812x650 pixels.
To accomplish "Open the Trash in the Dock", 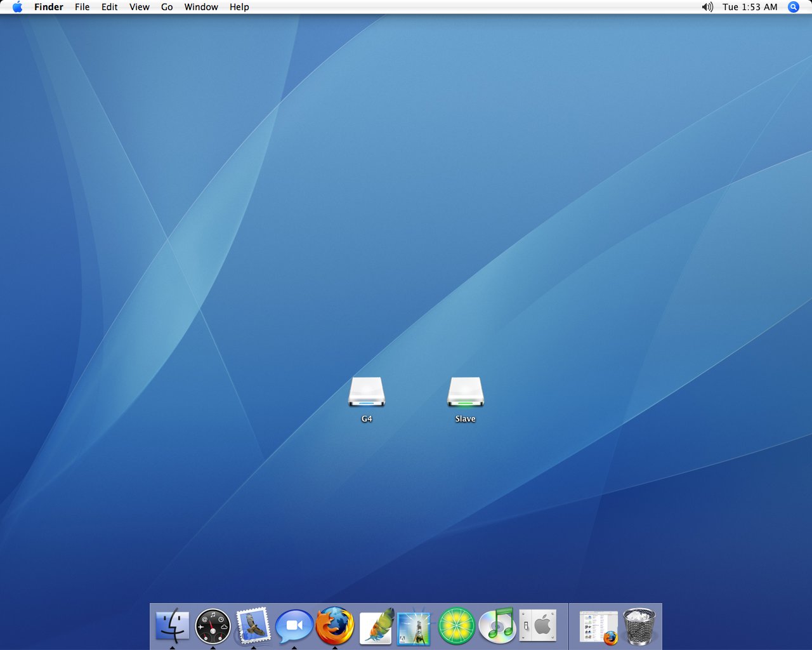I will pyautogui.click(x=639, y=626).
